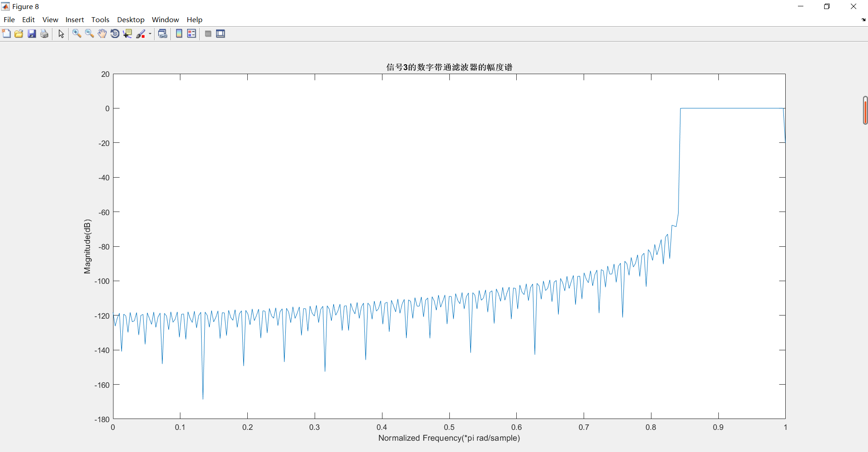Select the Zoom Out magnifier tool
The image size is (868, 452).
point(90,34)
